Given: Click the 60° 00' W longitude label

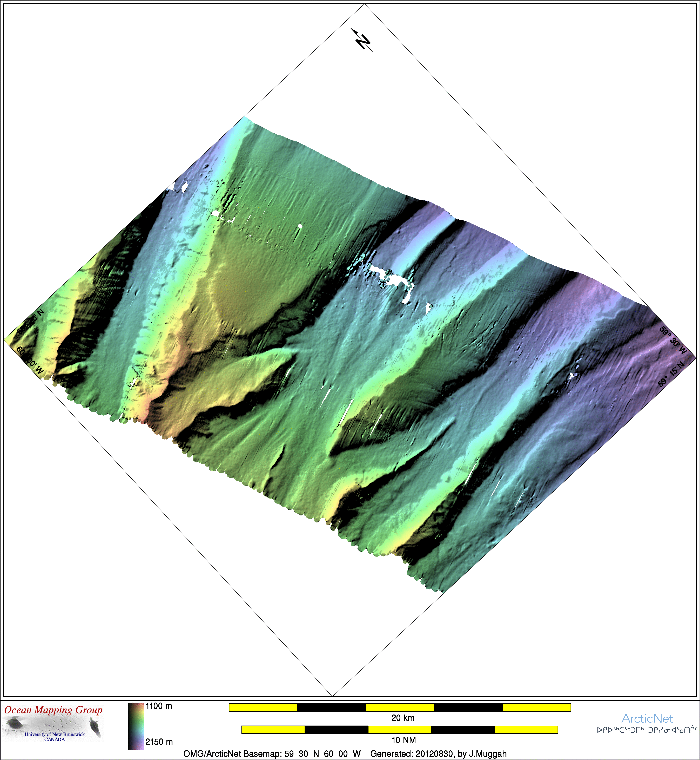Looking at the screenshot, I should tap(30, 361).
